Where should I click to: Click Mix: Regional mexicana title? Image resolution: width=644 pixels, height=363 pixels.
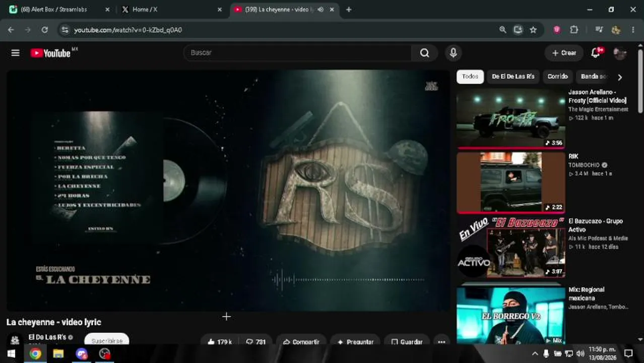coord(587,294)
